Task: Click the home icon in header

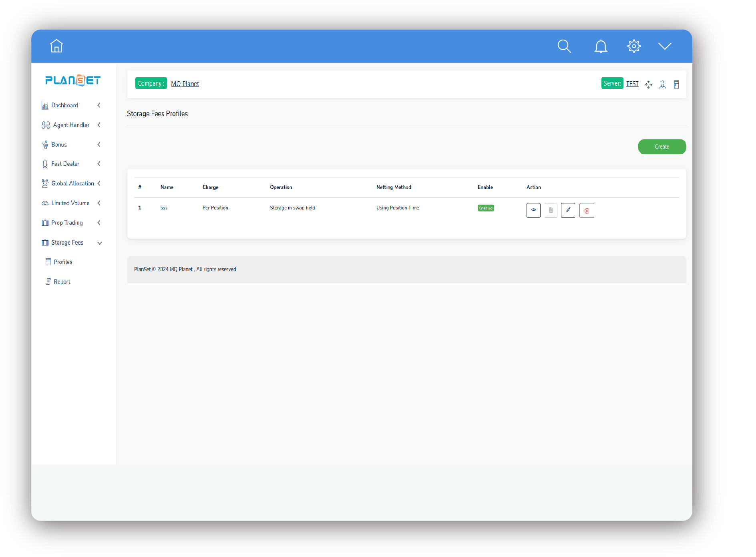Action: (x=56, y=46)
